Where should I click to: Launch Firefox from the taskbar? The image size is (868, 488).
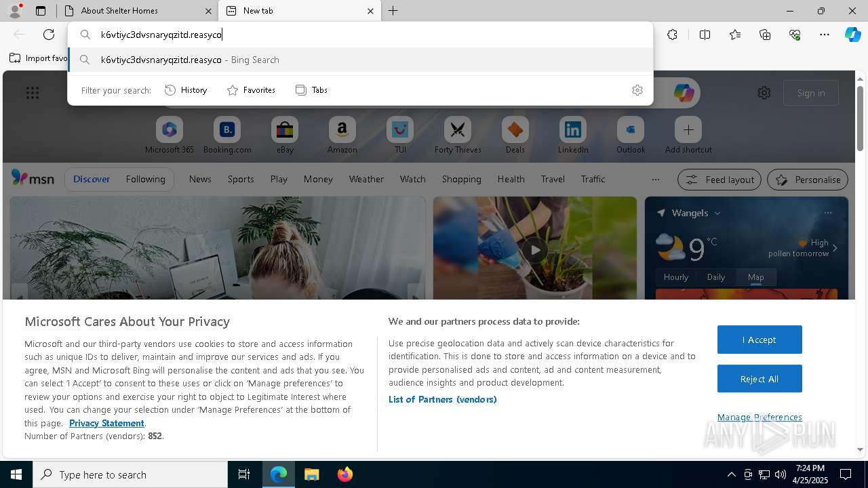click(344, 474)
